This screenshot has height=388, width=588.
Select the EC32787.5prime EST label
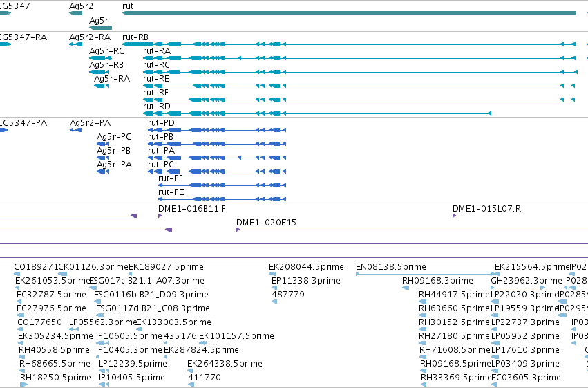click(x=51, y=295)
